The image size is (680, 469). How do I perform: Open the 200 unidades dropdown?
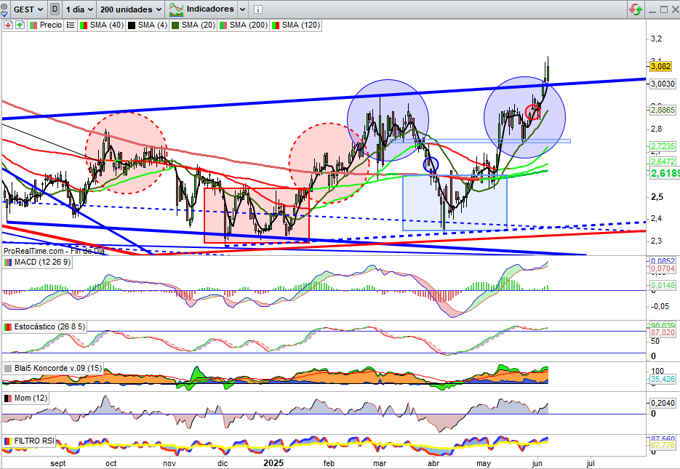click(131, 9)
